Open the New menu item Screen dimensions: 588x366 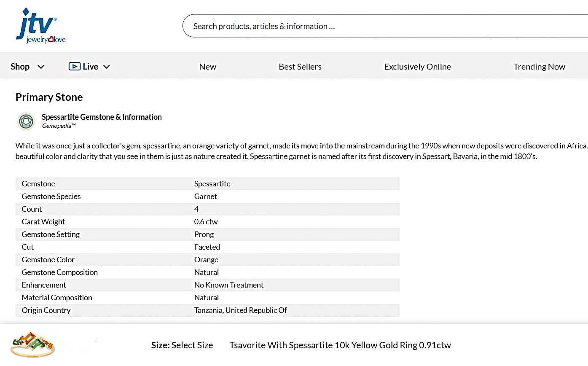(207, 67)
